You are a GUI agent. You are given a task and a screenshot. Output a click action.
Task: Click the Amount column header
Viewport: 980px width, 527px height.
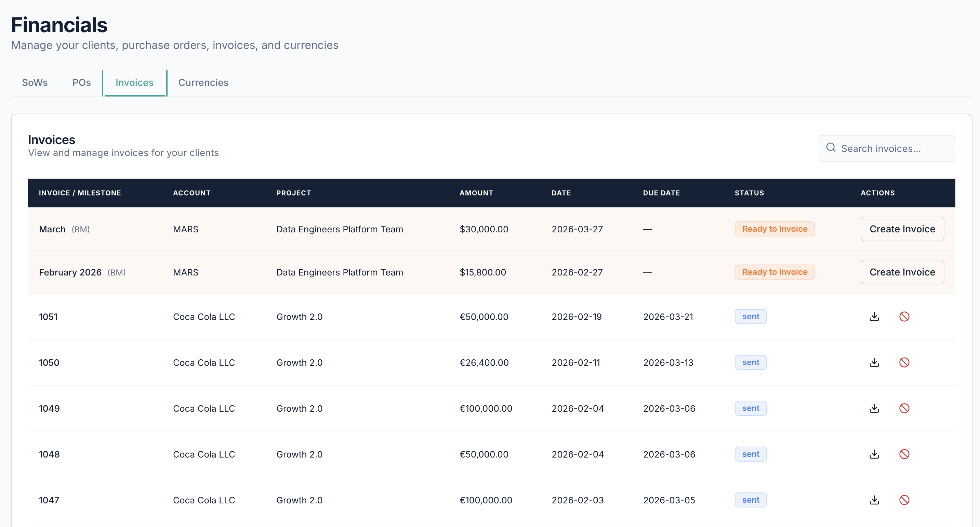pyautogui.click(x=476, y=193)
